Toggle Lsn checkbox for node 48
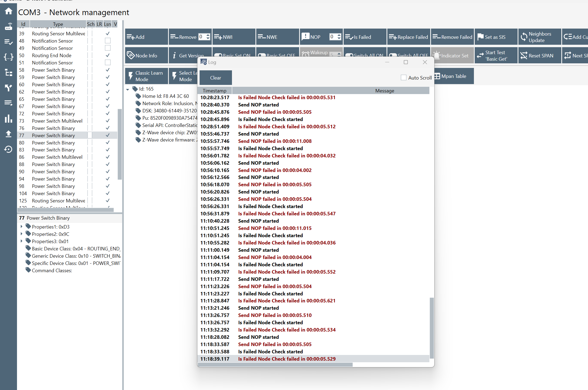The width and height of the screenshot is (588, 390). (x=108, y=41)
